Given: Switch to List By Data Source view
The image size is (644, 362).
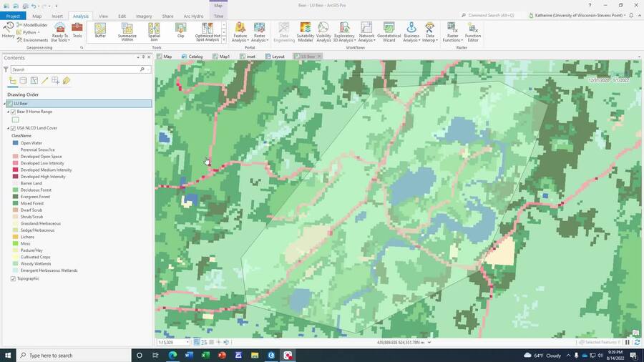Looking at the screenshot, I should 24,81.
